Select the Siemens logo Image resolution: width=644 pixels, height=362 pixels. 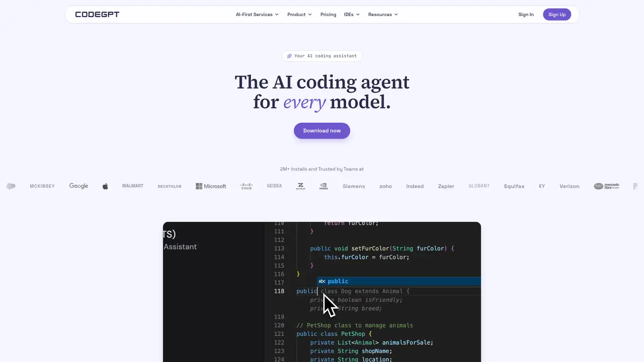354,186
